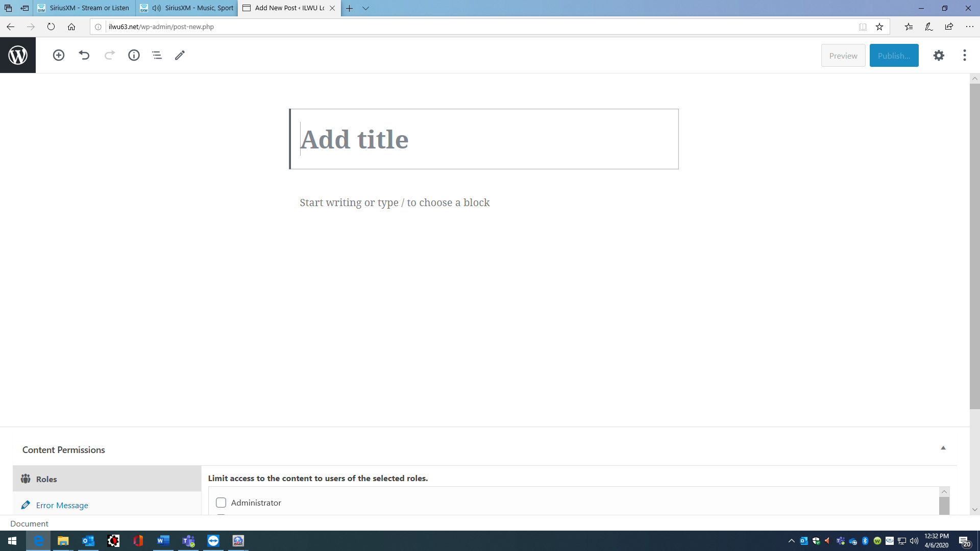The image size is (980, 551).
Task: Click the Add notes pen icon
Action: (928, 27)
